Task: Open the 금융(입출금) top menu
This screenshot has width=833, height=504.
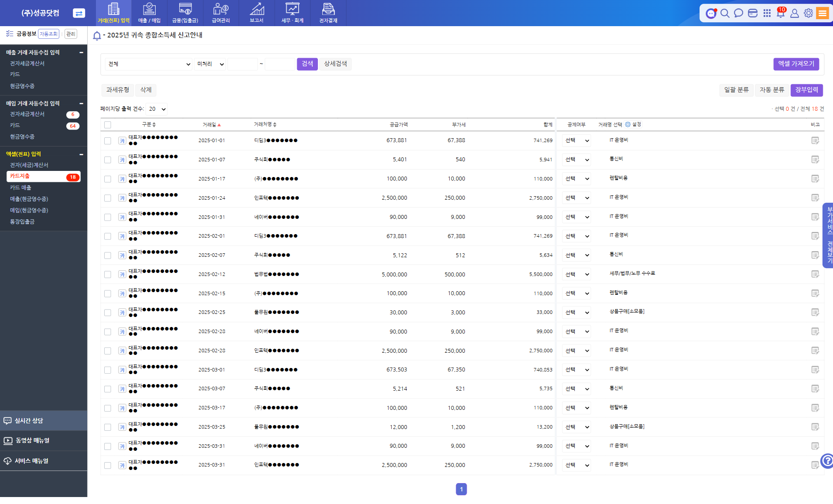Action: (x=185, y=13)
